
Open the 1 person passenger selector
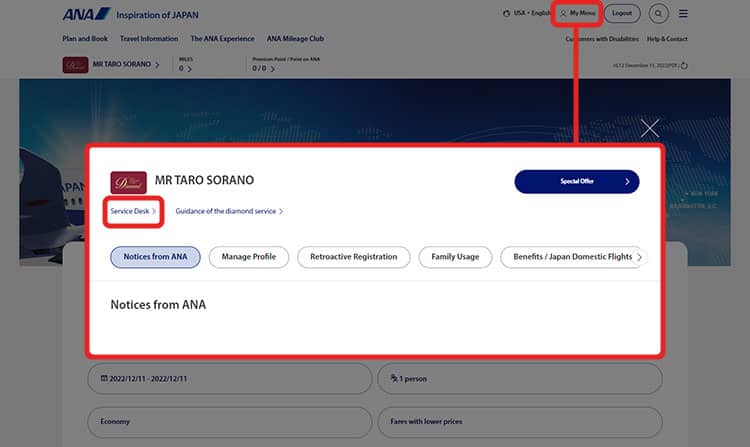point(518,379)
